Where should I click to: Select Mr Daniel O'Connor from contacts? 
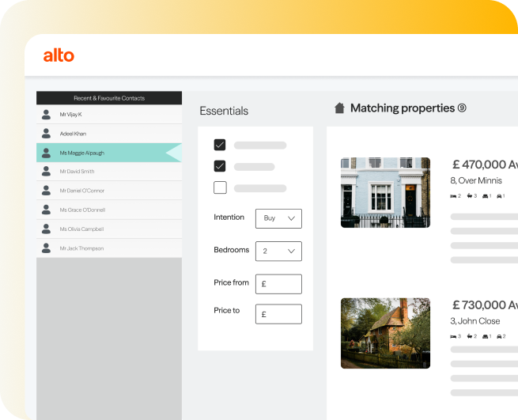point(82,191)
